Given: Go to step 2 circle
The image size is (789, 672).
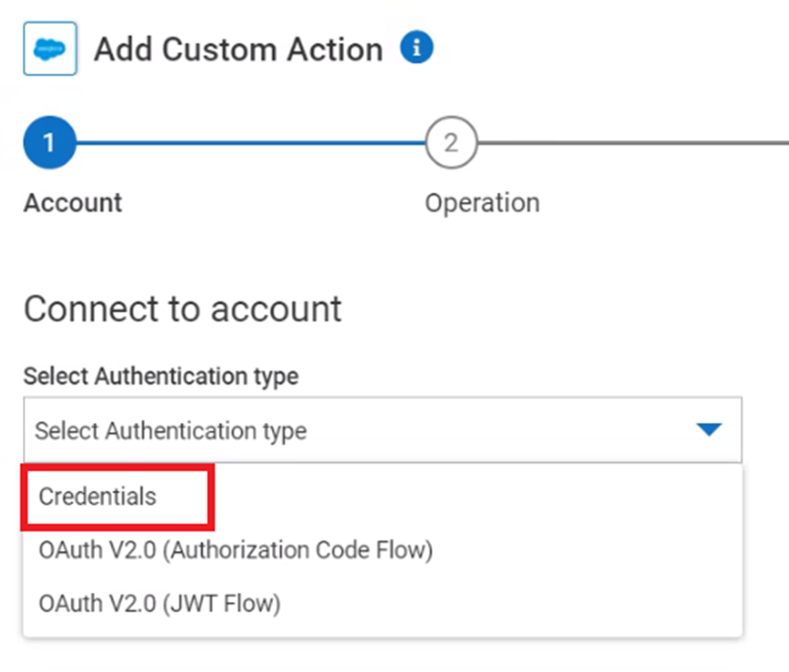Looking at the screenshot, I should tap(451, 144).
